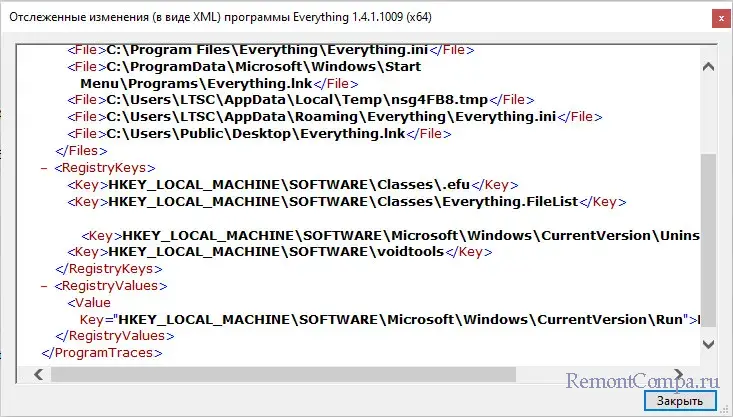
Task: Click the Classes\.efu registry key line
Action: (x=290, y=184)
